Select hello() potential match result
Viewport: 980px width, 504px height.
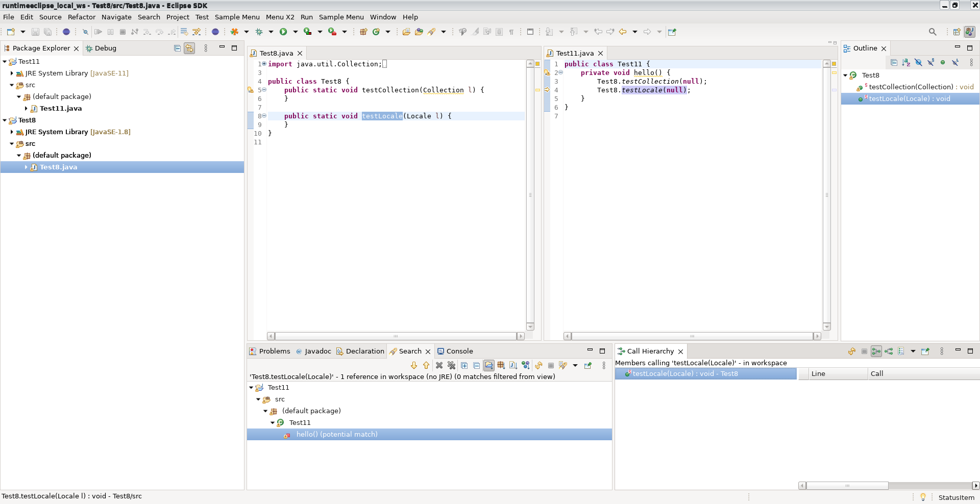tap(337, 435)
